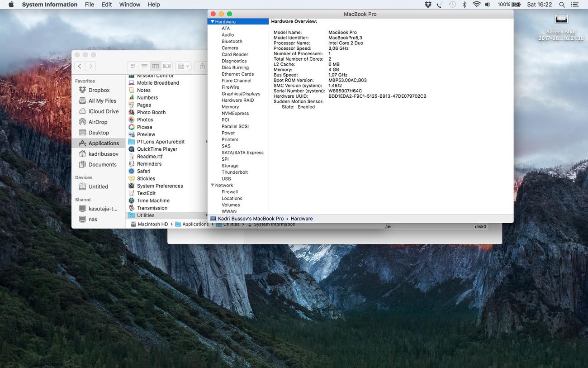Select ATA in Hardware list
The height and width of the screenshot is (368, 588).
click(x=226, y=28)
